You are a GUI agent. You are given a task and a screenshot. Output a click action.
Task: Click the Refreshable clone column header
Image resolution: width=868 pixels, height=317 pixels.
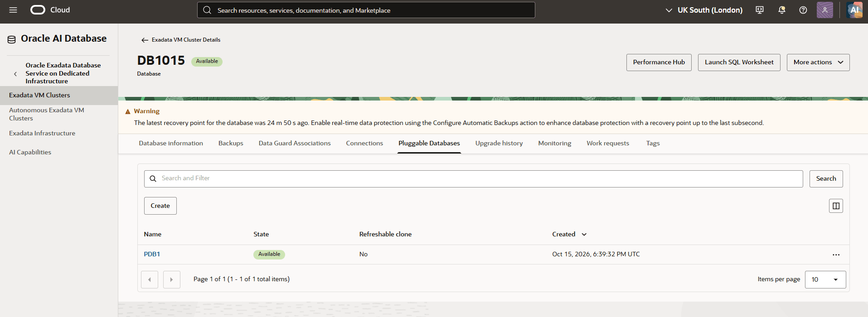[385, 235]
